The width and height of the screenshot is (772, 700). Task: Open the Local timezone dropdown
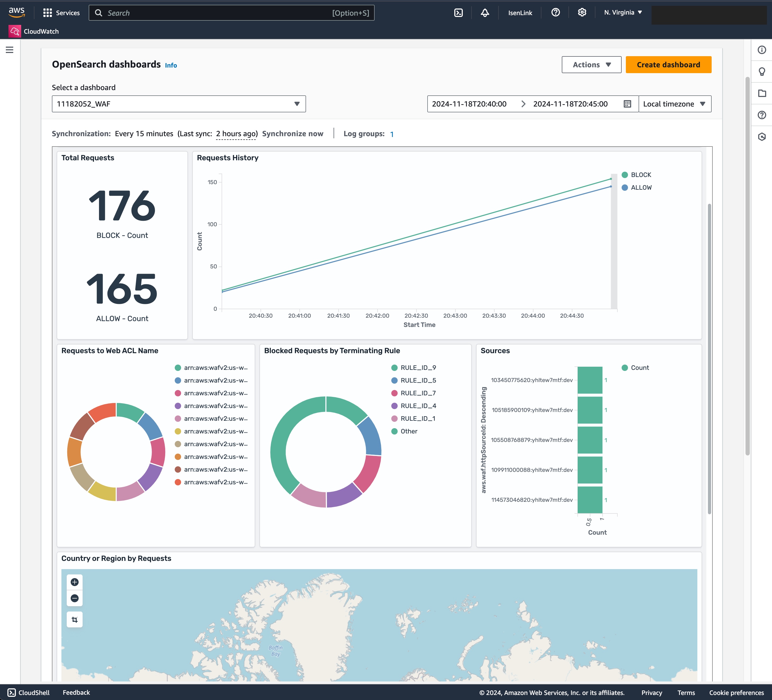674,103
